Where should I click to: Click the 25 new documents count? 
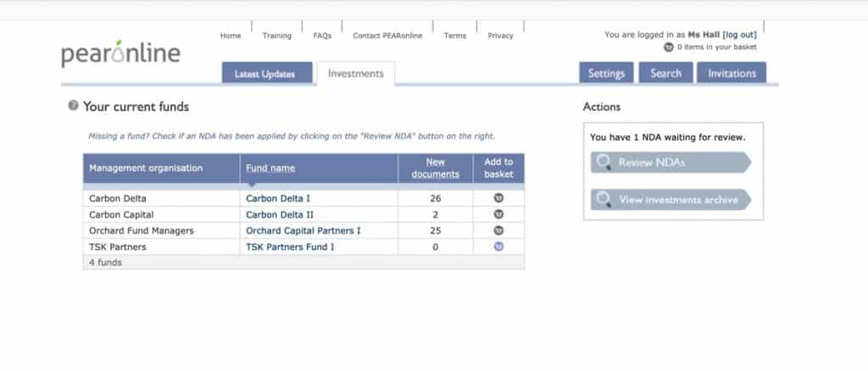(x=436, y=230)
